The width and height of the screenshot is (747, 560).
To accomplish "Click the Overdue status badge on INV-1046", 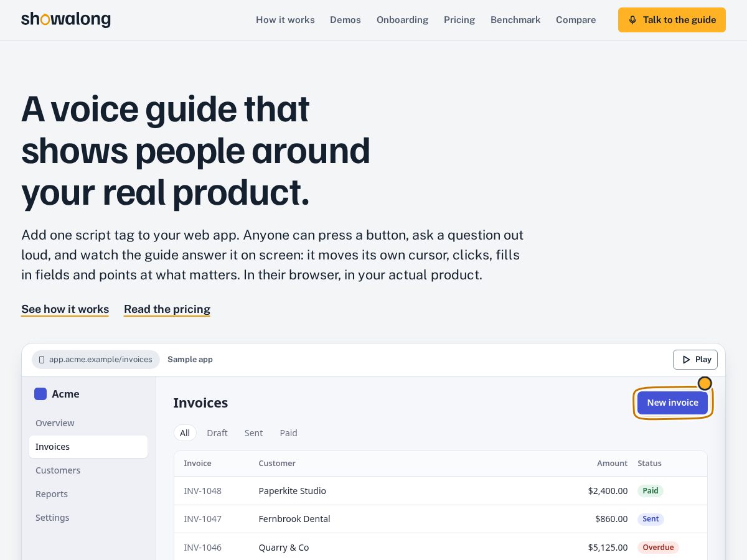I will pos(658,548).
